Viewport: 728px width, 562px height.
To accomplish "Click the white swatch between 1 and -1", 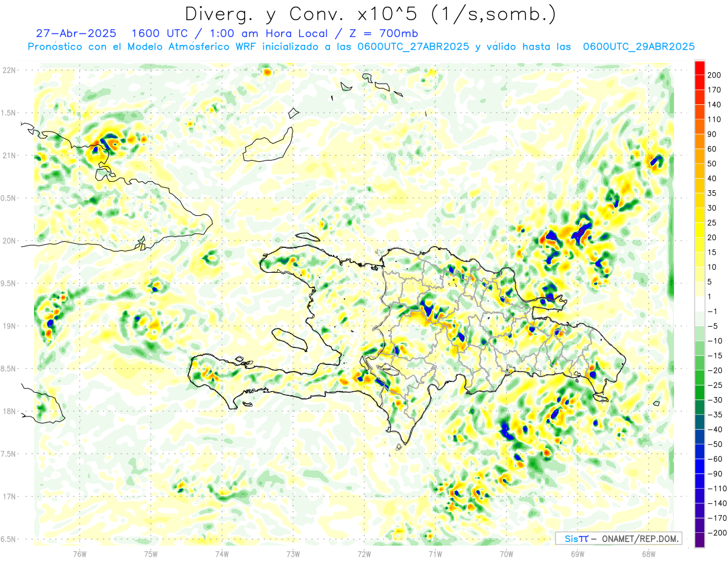I will click(699, 304).
